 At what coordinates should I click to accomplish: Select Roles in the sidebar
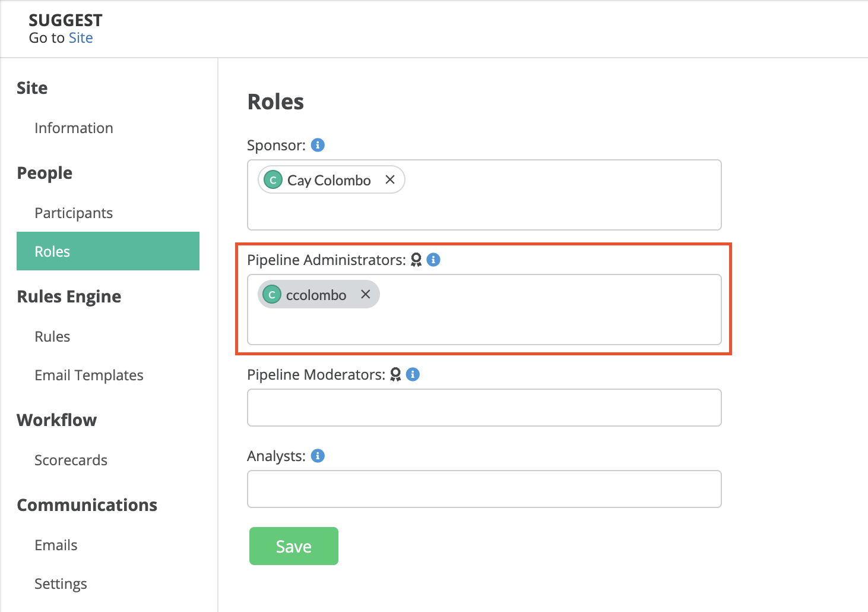click(108, 251)
